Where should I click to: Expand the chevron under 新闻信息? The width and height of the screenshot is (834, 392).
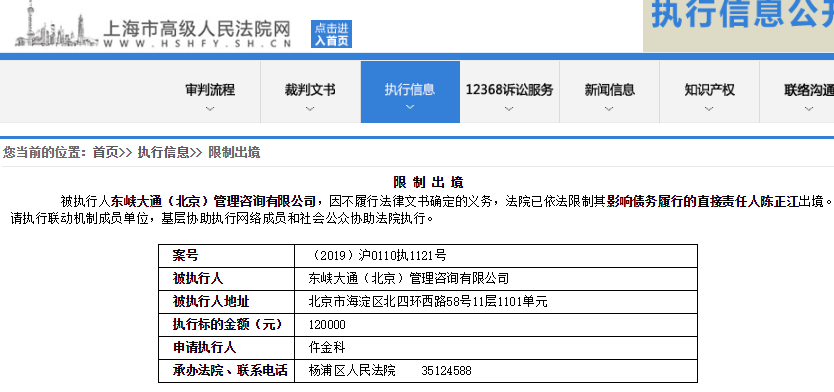click(609, 109)
